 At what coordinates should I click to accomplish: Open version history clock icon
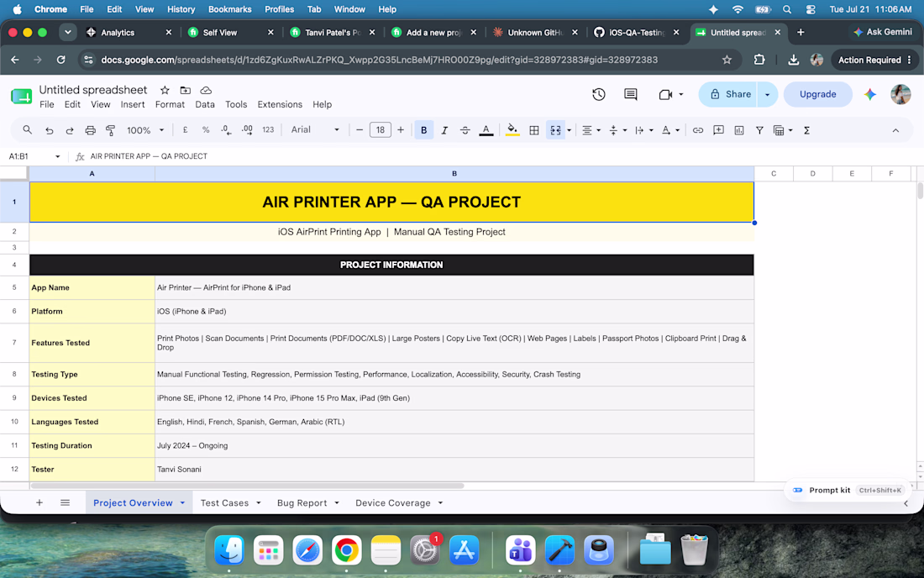(599, 94)
